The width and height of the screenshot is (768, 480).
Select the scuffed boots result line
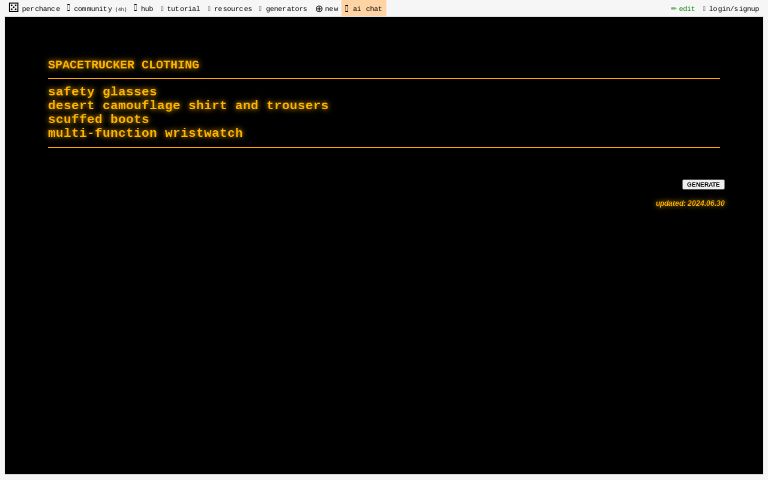(x=98, y=120)
